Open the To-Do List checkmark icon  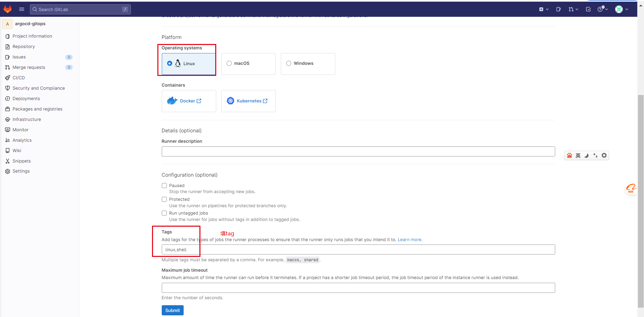pyautogui.click(x=588, y=9)
